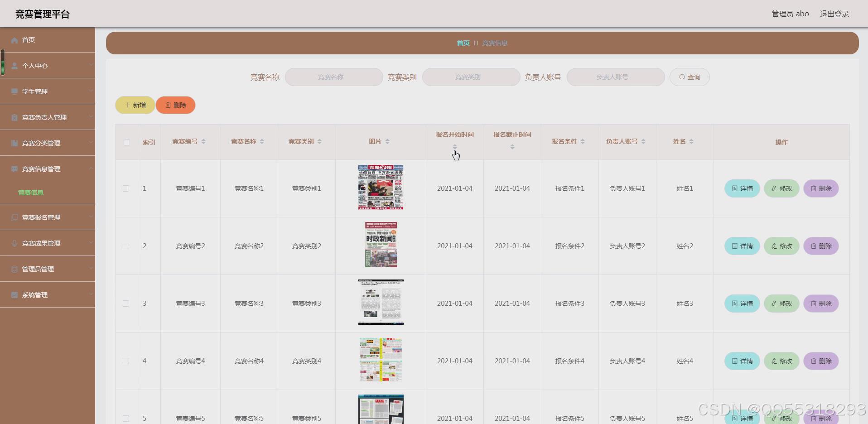Click the 查询 search button

(690, 77)
